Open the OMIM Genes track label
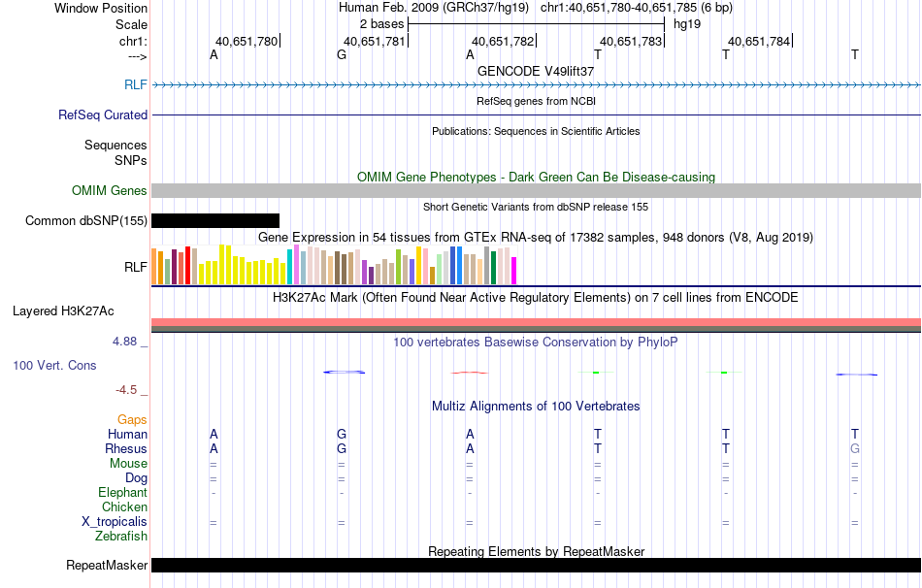The height and width of the screenshot is (588, 922). 109,190
